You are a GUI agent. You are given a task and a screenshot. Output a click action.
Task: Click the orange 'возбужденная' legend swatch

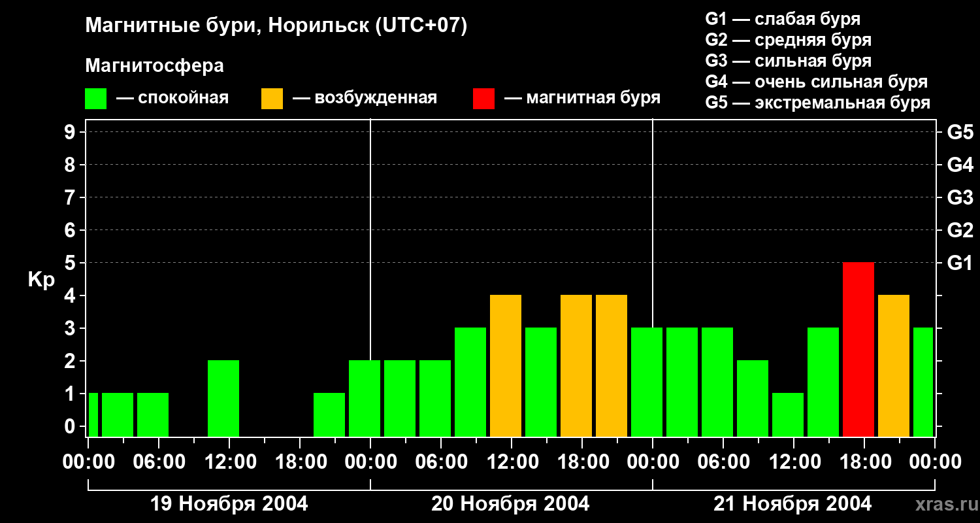click(272, 99)
